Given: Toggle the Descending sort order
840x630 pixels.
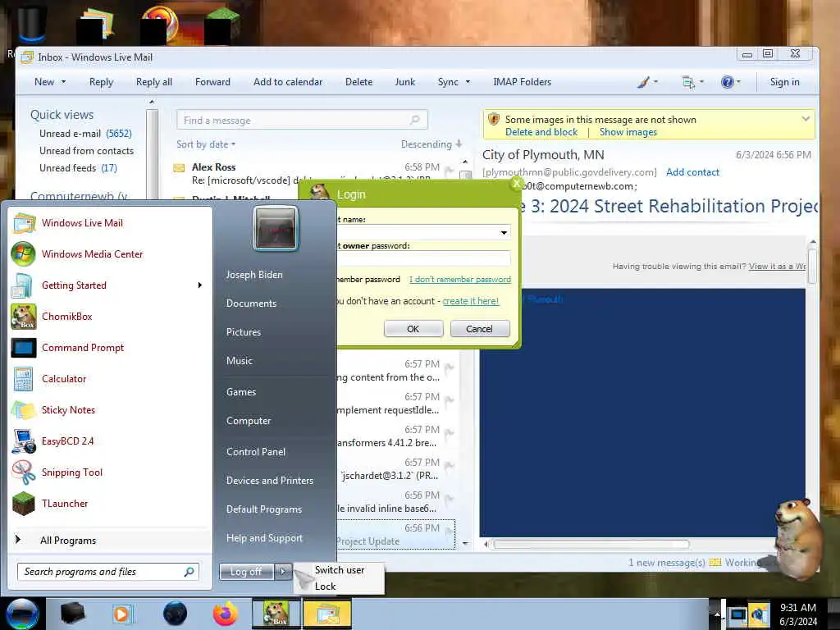Looking at the screenshot, I should [x=431, y=144].
